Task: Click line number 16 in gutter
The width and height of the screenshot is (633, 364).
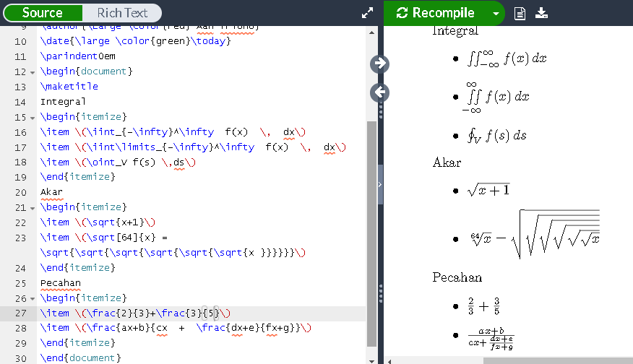Action: point(21,132)
